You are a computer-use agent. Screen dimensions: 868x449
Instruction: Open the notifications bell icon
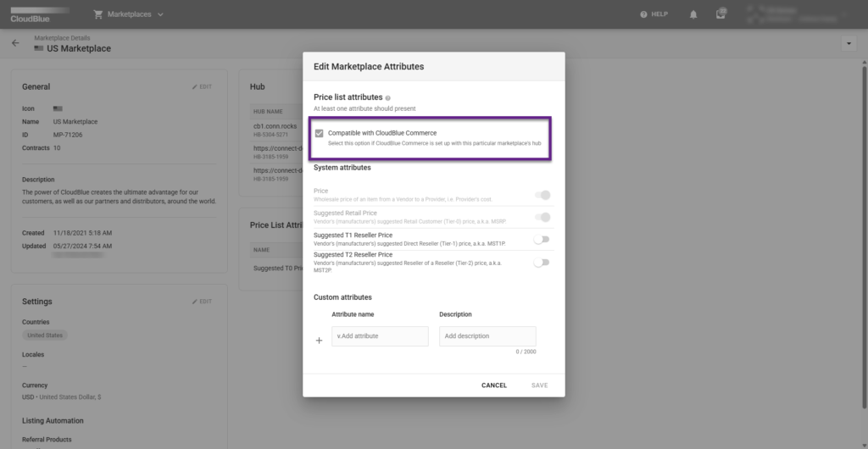tap(693, 14)
